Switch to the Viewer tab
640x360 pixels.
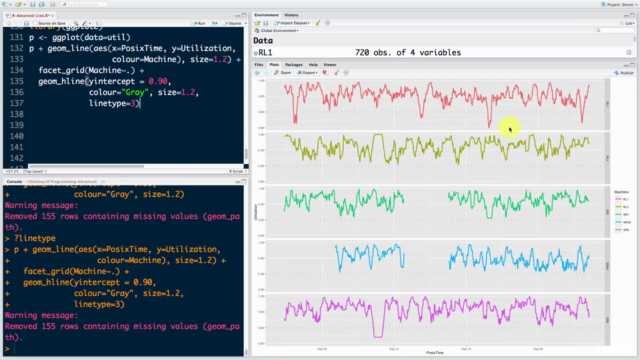330,65
